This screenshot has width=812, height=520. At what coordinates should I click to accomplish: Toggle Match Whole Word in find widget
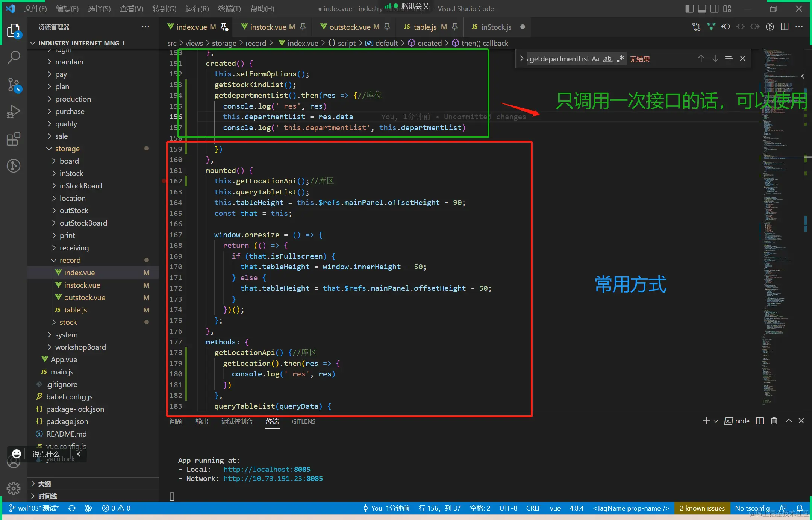pyautogui.click(x=607, y=59)
